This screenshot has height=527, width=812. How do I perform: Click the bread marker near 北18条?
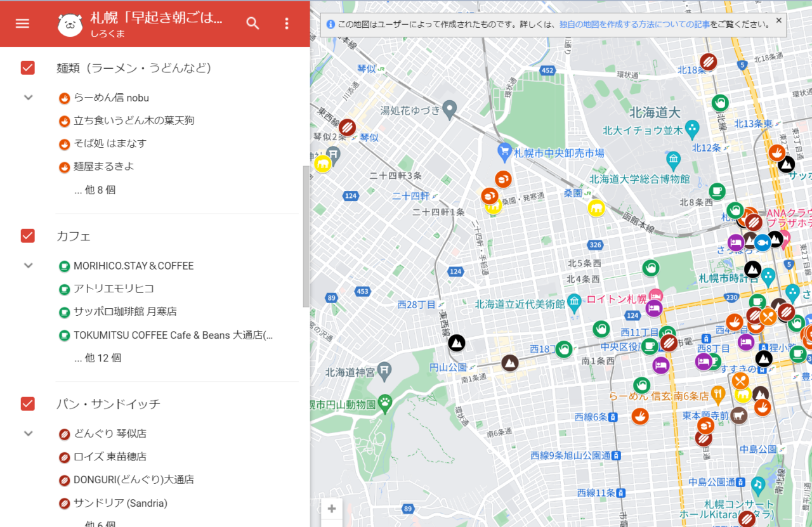709,62
